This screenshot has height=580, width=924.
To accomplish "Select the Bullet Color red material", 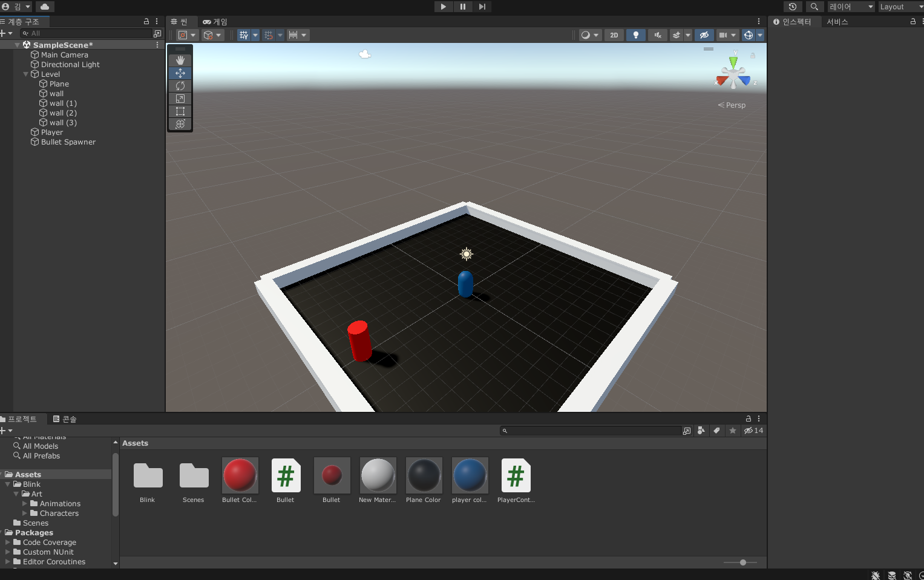I will point(240,480).
